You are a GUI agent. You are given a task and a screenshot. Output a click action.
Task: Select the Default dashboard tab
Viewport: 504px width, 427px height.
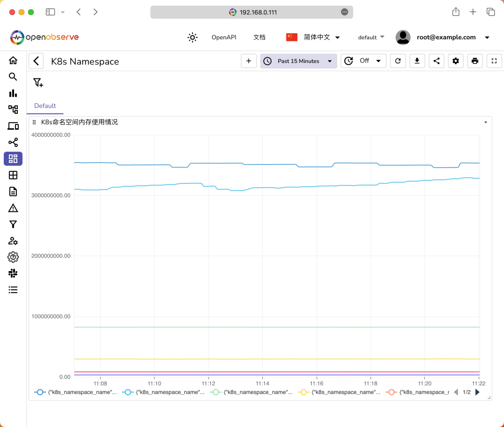click(x=45, y=106)
